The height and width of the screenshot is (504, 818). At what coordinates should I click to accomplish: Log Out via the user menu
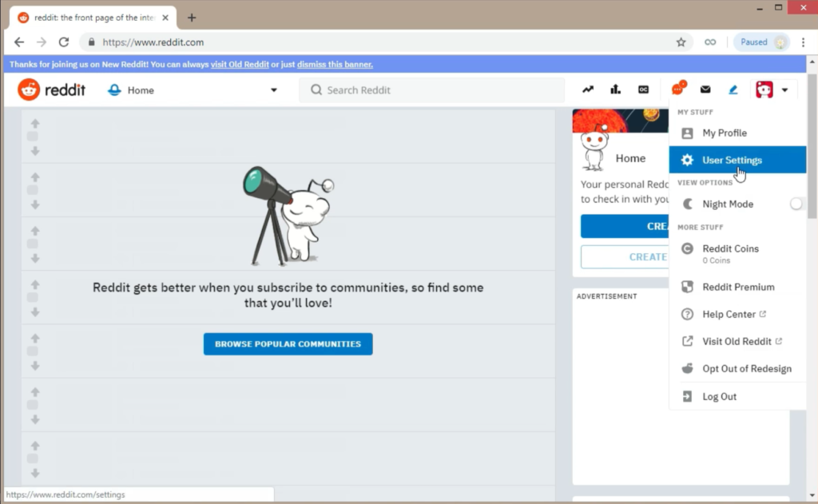[737, 396]
